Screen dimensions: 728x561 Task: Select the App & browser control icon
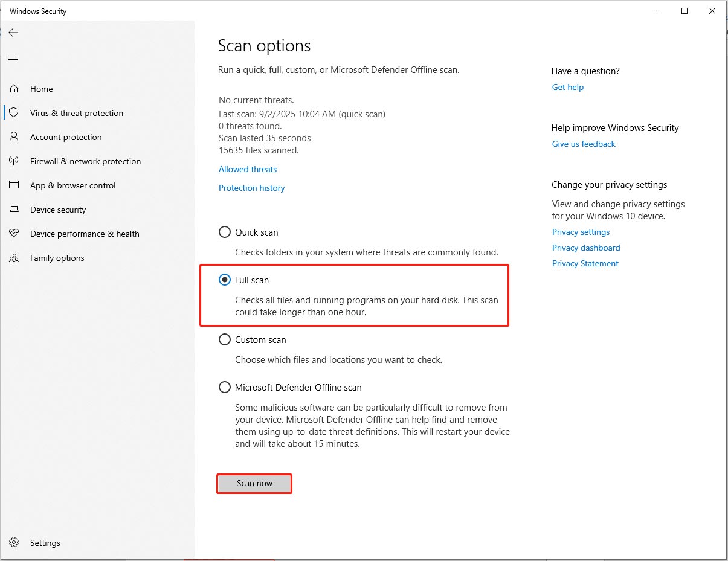tap(14, 185)
